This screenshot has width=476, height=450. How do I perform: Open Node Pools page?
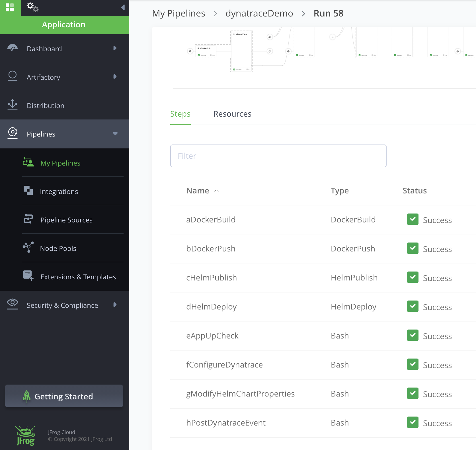click(x=58, y=248)
